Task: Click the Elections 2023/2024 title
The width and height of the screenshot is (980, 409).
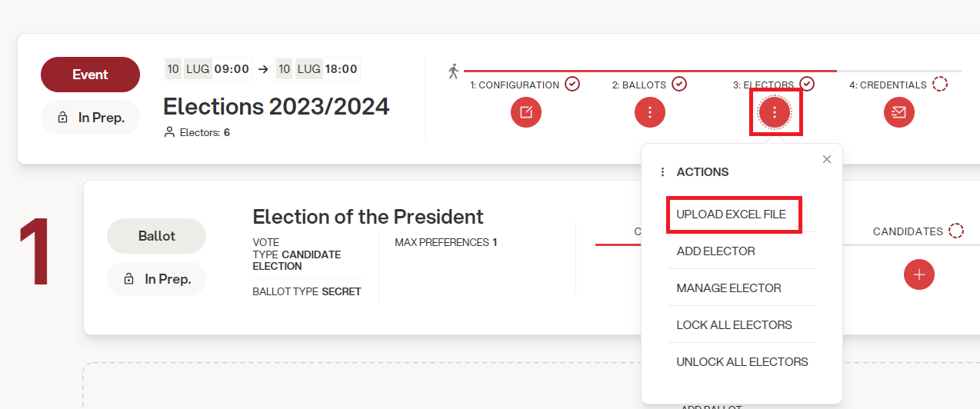Action: 276,106
